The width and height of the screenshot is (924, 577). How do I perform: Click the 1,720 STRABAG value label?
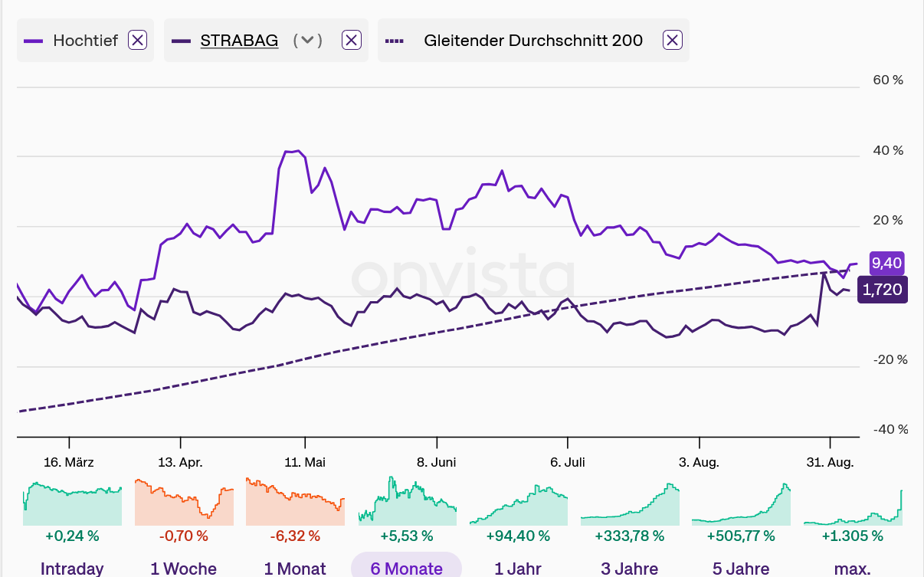point(883,290)
